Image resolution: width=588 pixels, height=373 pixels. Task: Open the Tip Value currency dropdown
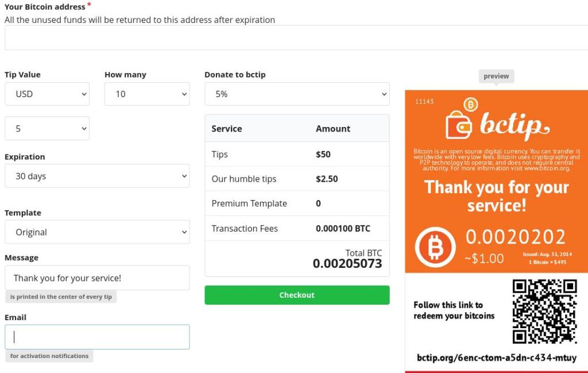click(47, 94)
